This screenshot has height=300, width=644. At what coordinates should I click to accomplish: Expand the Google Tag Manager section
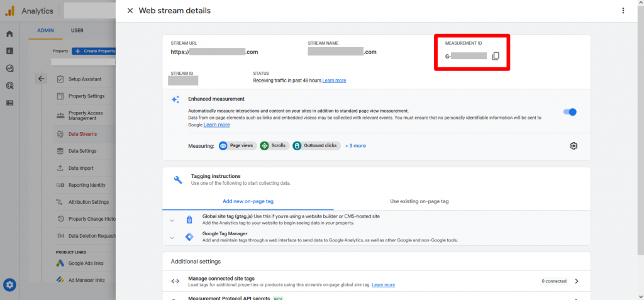click(172, 238)
